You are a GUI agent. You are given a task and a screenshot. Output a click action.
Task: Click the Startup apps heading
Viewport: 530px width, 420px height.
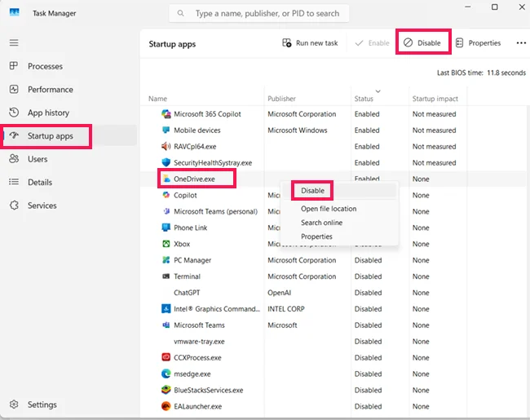click(x=172, y=44)
